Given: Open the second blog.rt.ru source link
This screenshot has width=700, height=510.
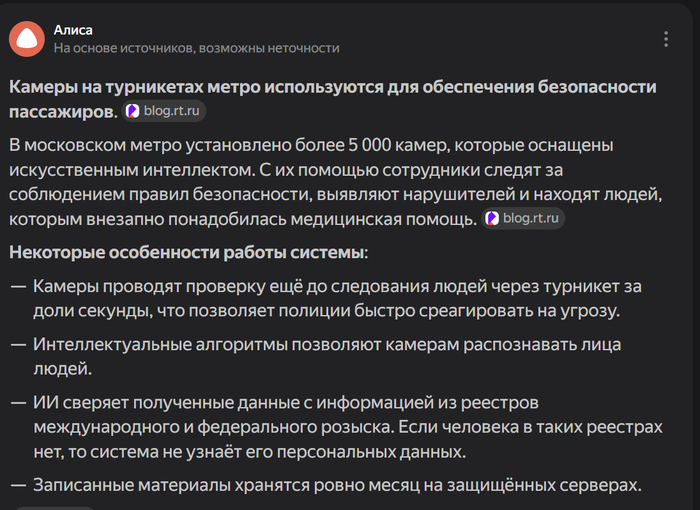Looking at the screenshot, I should [x=523, y=218].
